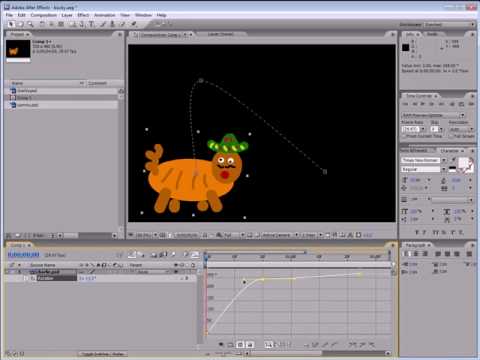Toggle loop option in Time Controls

tap(461, 104)
